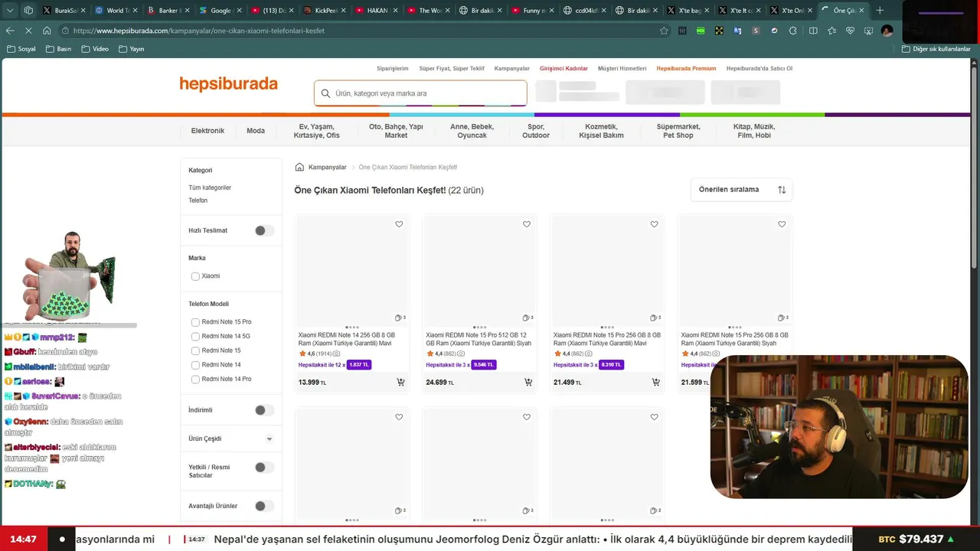Enable the İndirimli filter switch
This screenshot has height=551, width=980.
click(264, 410)
